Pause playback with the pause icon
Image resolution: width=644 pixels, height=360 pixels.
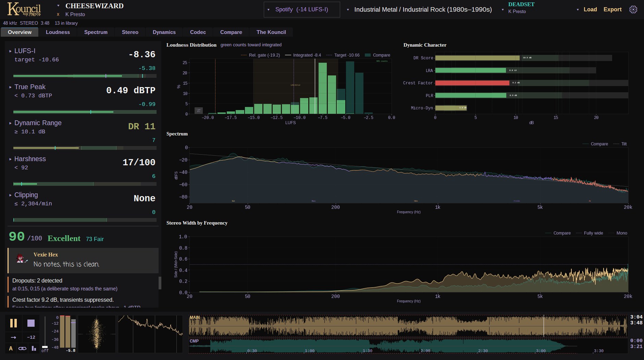pyautogui.click(x=13, y=323)
